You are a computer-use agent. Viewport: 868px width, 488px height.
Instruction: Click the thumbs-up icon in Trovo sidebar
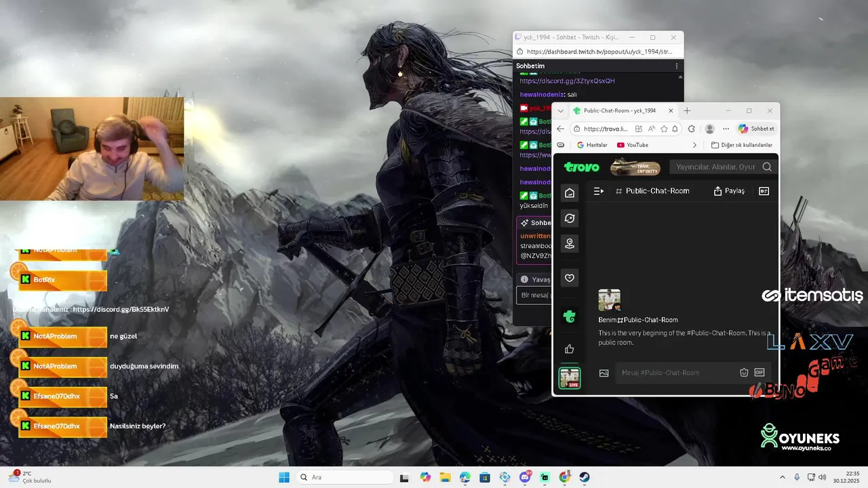[570, 349]
